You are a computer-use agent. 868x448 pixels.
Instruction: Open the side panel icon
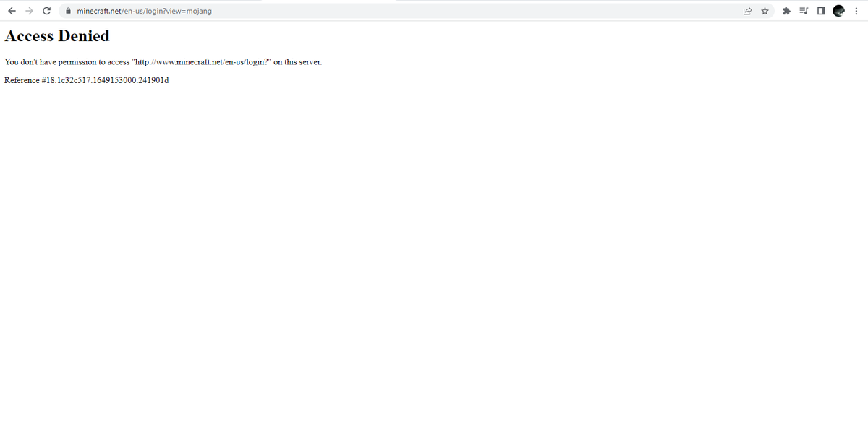coord(820,10)
